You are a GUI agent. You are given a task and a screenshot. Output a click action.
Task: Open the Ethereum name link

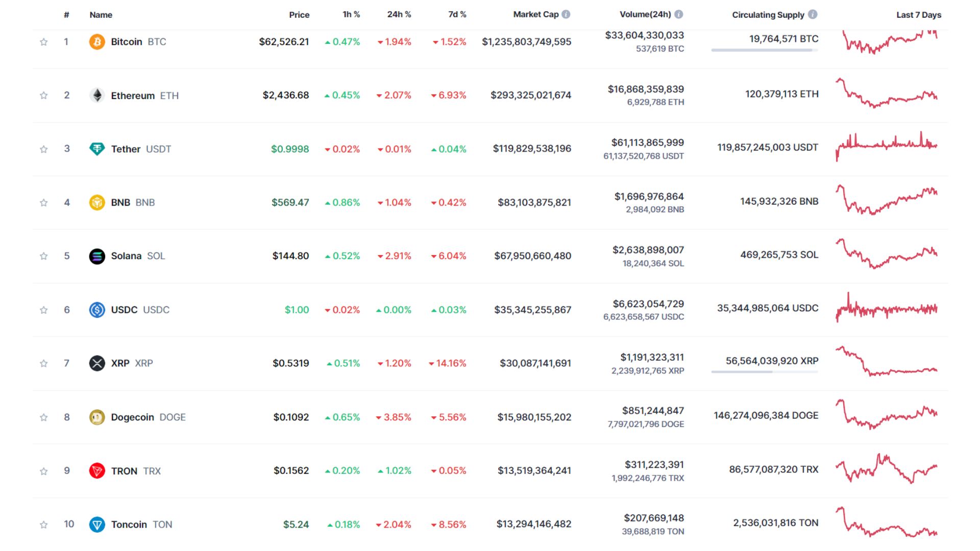click(x=132, y=95)
